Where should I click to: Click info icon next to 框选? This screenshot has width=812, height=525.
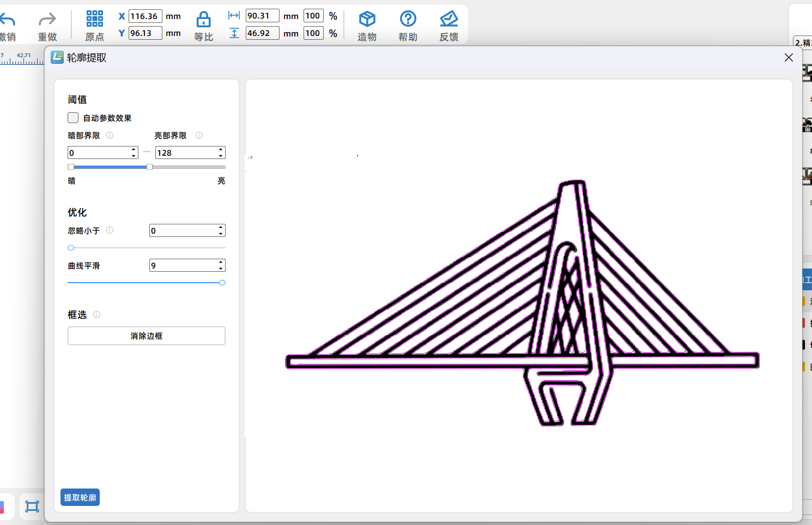[97, 315]
